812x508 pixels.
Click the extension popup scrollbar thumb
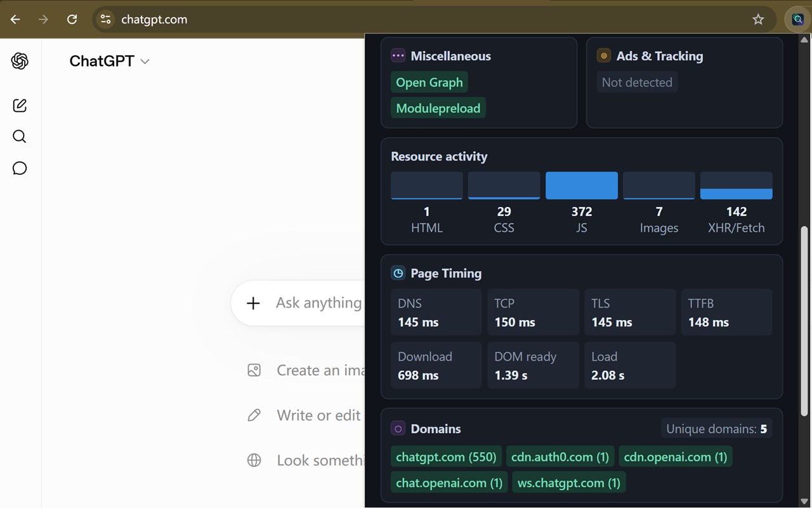(804, 321)
